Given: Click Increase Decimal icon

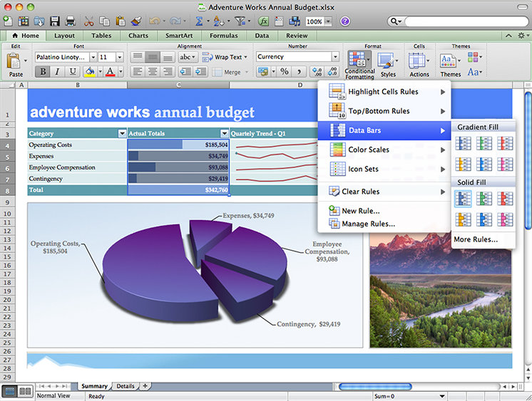Looking at the screenshot, I should [317, 71].
